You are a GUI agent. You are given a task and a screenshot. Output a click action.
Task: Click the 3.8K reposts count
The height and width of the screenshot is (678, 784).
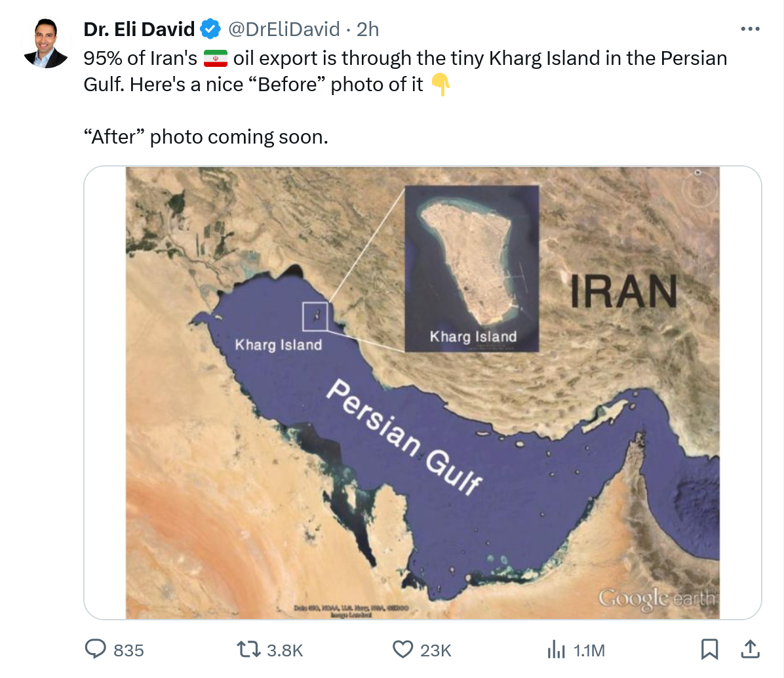tap(285, 650)
